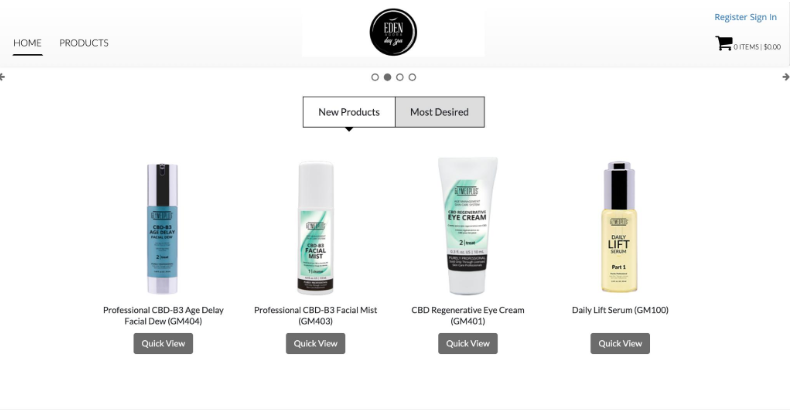Switch to the New Products tab
This screenshot has height=410, width=790.
(349, 112)
